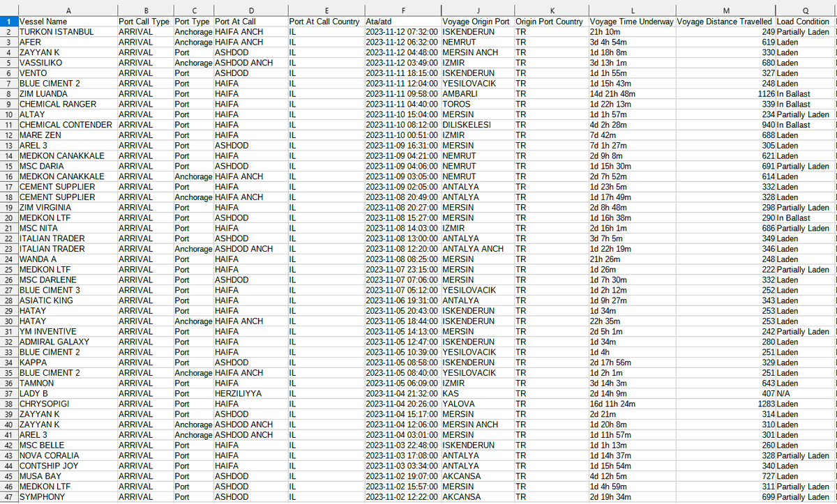Select the CHRYSOPIGI vessel cell
Image resolution: width=837 pixels, height=504 pixels.
pos(68,404)
